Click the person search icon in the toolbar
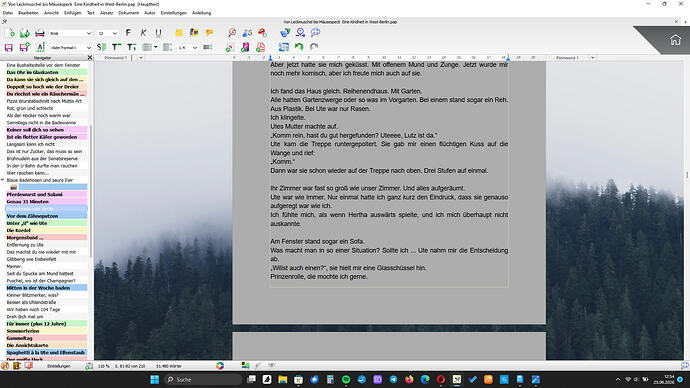690x388 pixels. click(x=301, y=33)
